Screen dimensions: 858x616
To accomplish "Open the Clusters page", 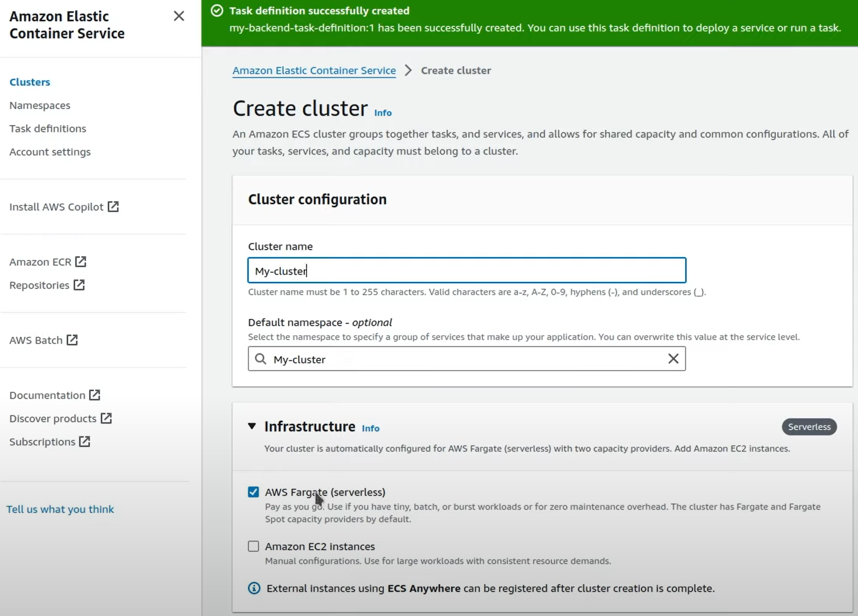I will pyautogui.click(x=30, y=82).
